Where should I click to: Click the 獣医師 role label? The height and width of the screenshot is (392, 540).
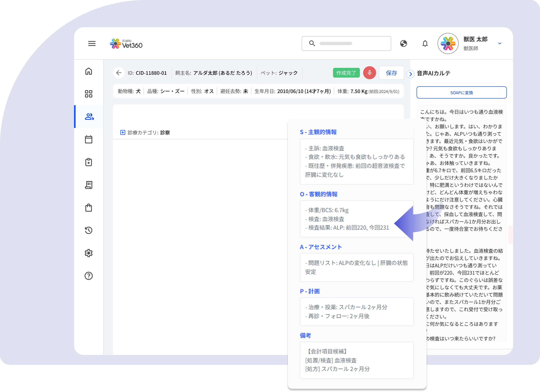pyautogui.click(x=470, y=48)
